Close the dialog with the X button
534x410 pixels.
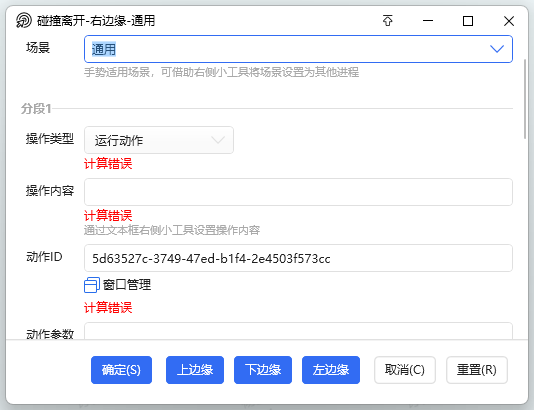[x=509, y=21]
